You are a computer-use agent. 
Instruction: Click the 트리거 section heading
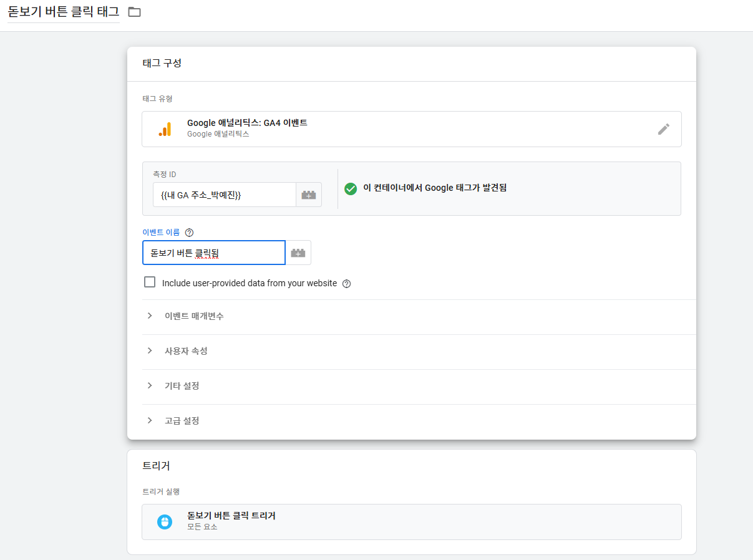pos(156,466)
